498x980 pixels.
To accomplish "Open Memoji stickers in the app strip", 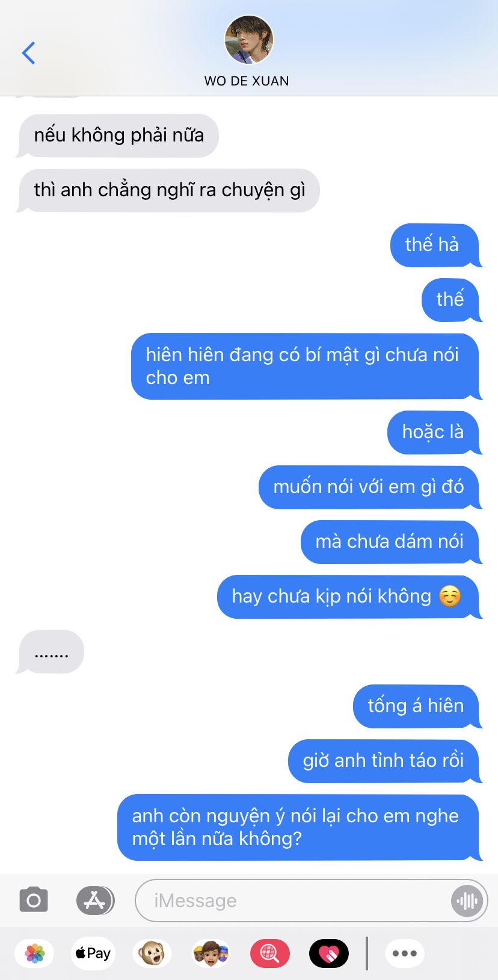I will [211, 954].
